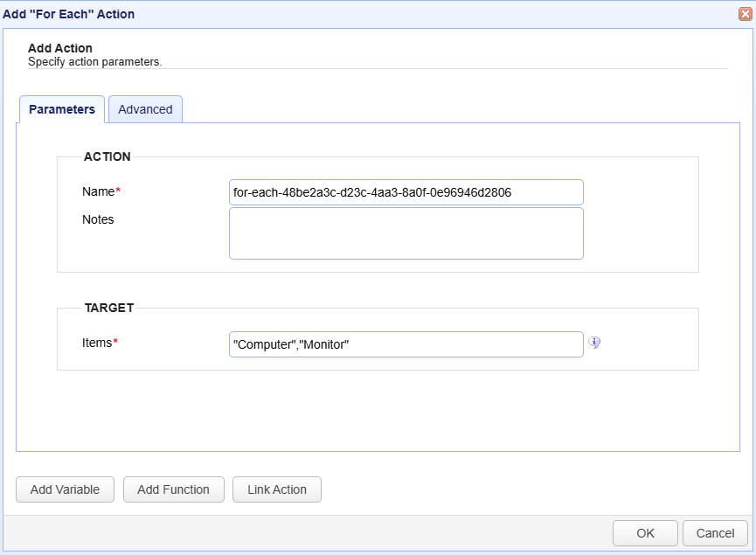The image size is (756, 555).
Task: Click the TARGET group heading
Action: point(109,308)
